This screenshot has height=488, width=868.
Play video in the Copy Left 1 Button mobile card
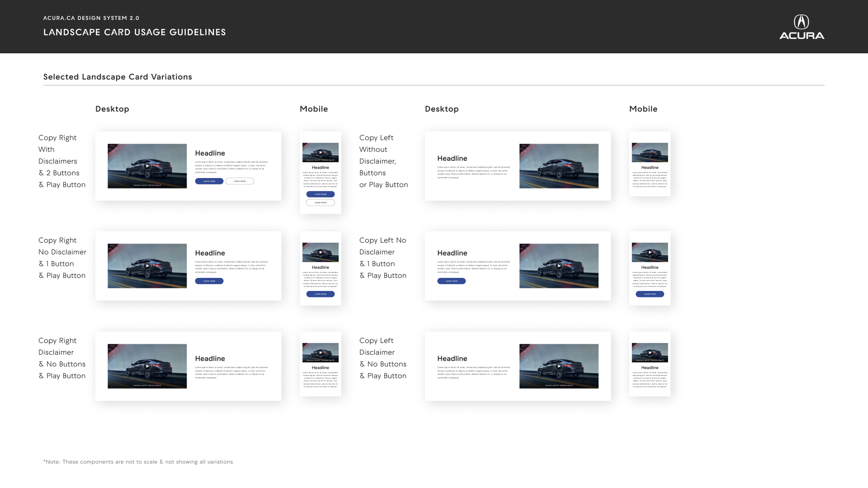click(x=650, y=253)
